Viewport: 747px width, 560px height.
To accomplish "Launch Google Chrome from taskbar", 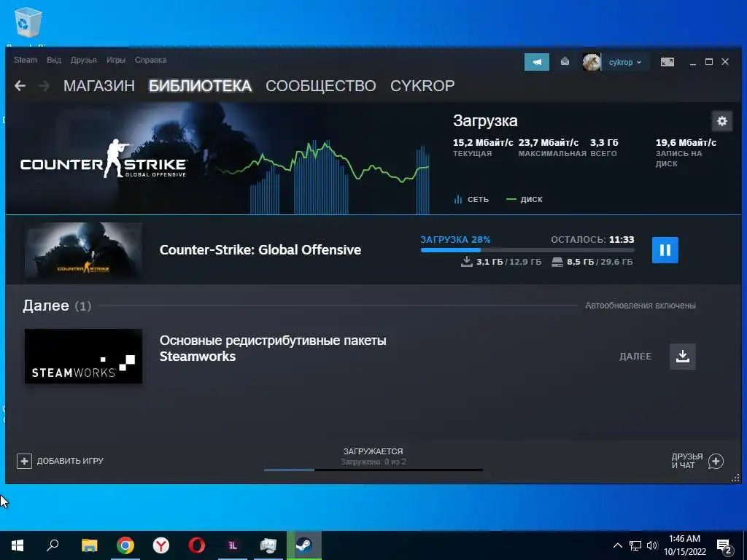I will [125, 545].
